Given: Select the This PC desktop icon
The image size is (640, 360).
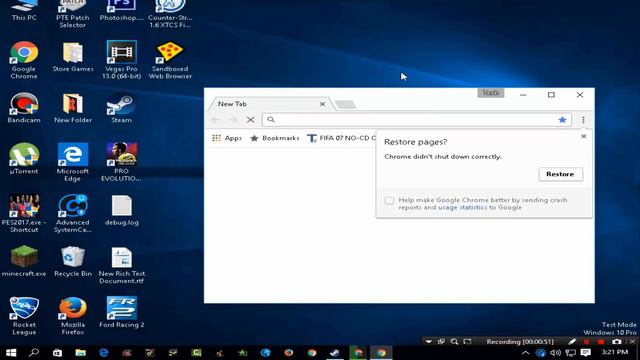Looking at the screenshot, I should pos(24,11).
